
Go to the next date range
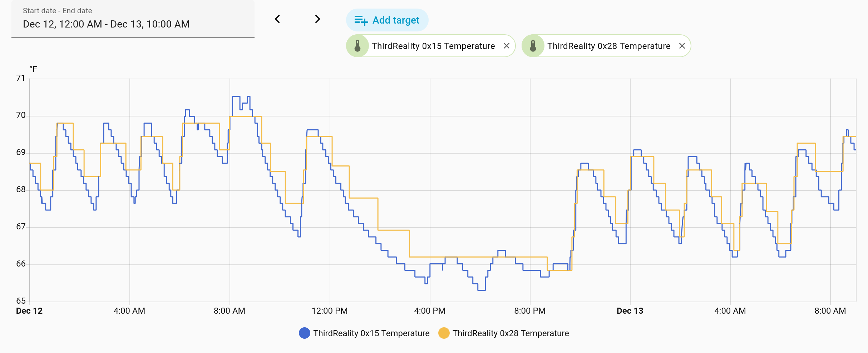(x=317, y=19)
